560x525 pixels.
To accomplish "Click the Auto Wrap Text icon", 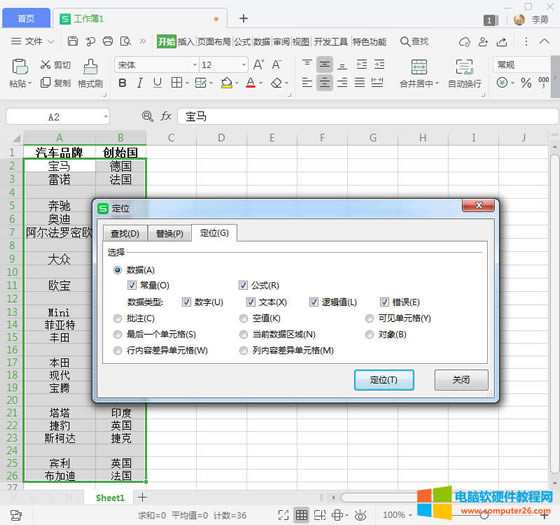I will pos(464,67).
